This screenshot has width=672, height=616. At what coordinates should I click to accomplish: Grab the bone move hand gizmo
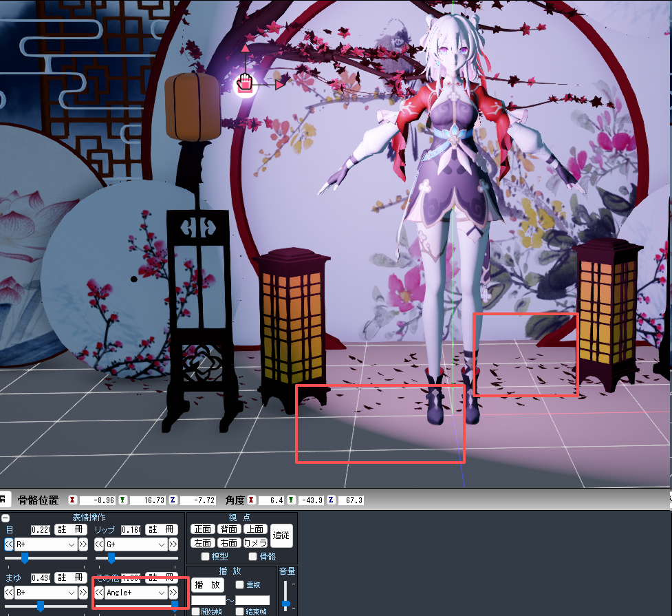point(245,83)
